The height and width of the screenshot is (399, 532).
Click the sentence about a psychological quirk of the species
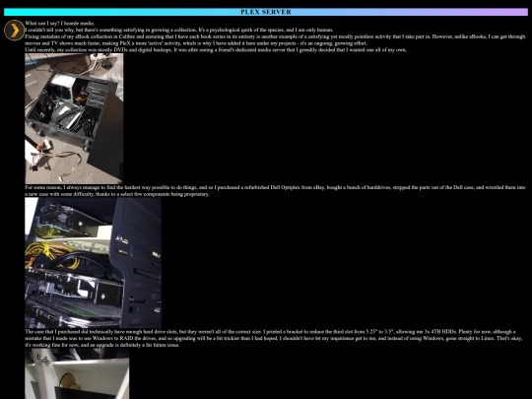pos(266,30)
